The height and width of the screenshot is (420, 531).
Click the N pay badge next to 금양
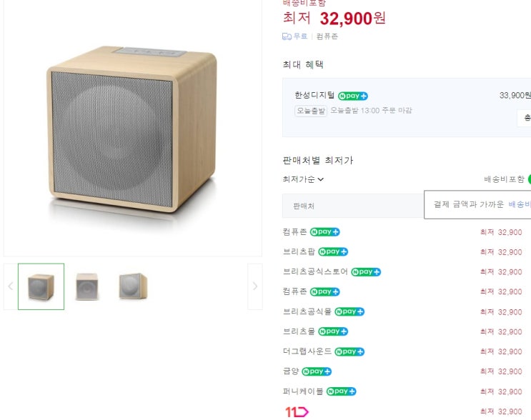317,371
